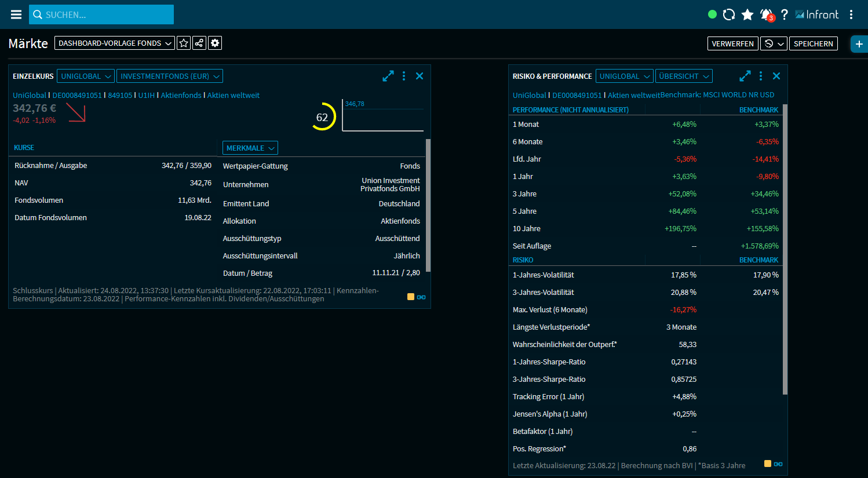The image size is (868, 478).
Task: Share the dashboard via share icon
Action: [199, 43]
